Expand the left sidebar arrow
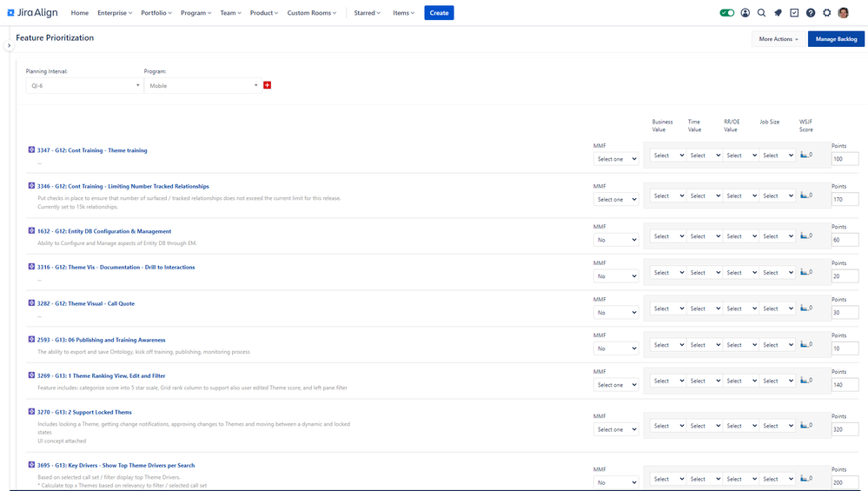This screenshot has width=868, height=491. click(x=9, y=45)
